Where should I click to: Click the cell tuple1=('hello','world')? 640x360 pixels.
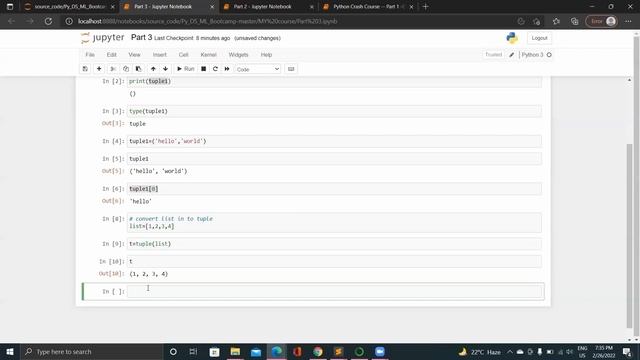pos(334,141)
